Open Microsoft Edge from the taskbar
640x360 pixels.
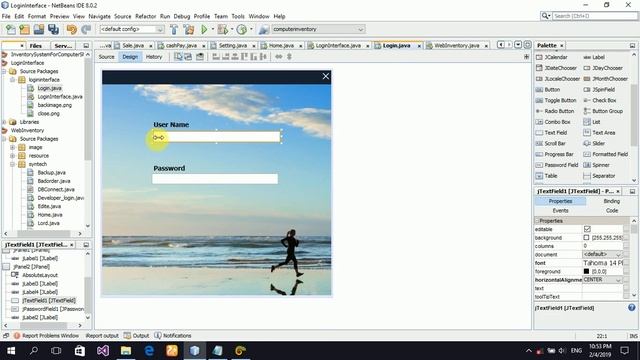149,351
